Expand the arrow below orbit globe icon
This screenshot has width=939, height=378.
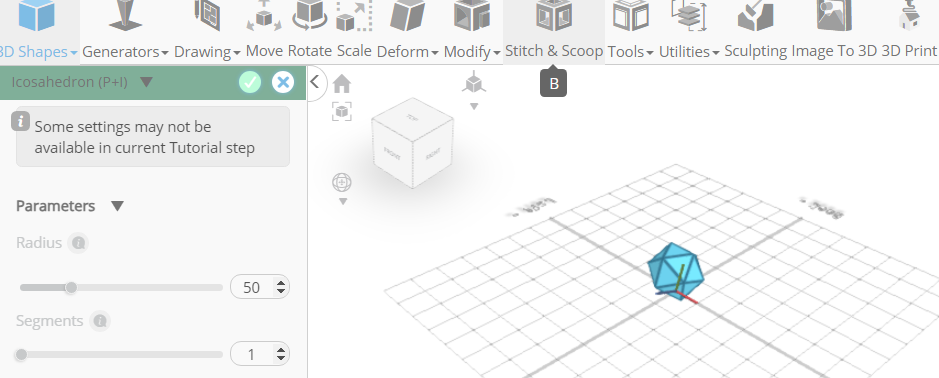(343, 202)
